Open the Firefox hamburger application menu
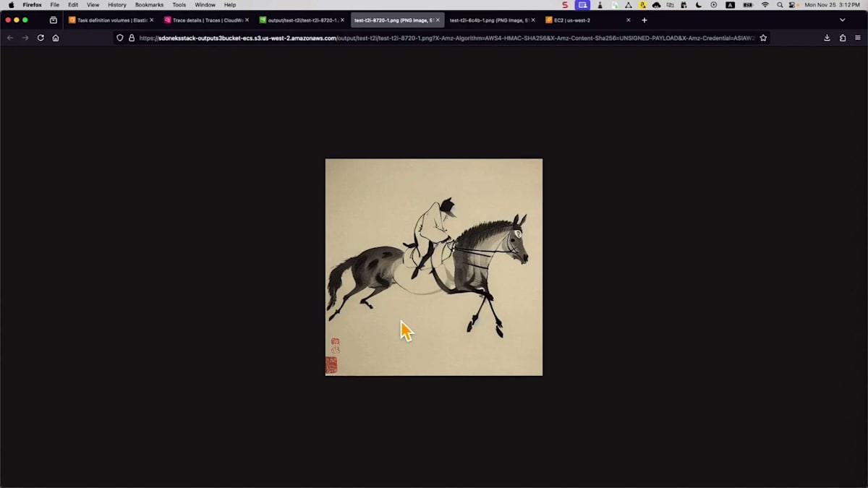The image size is (868, 488). click(x=858, y=38)
